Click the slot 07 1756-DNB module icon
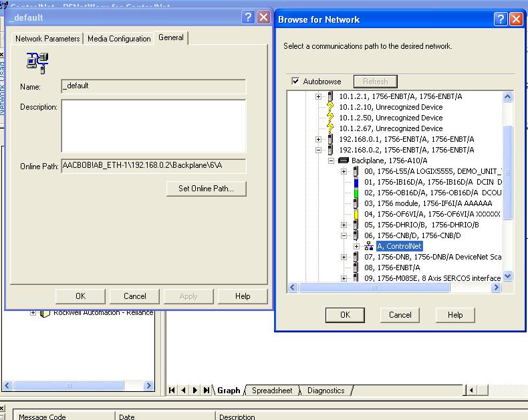 pos(356,257)
